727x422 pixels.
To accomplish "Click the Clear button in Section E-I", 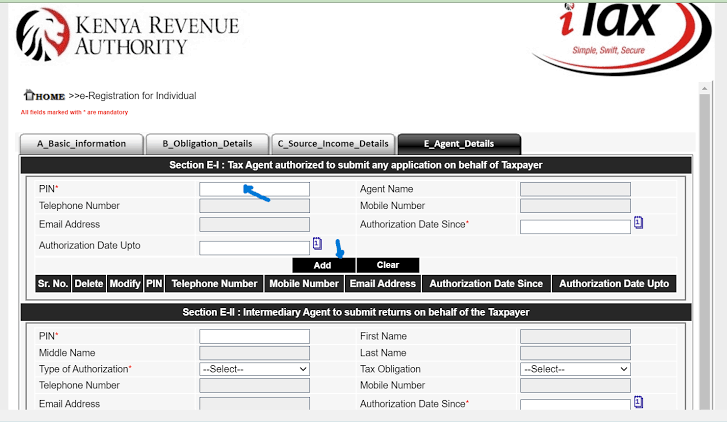I will pos(388,265).
